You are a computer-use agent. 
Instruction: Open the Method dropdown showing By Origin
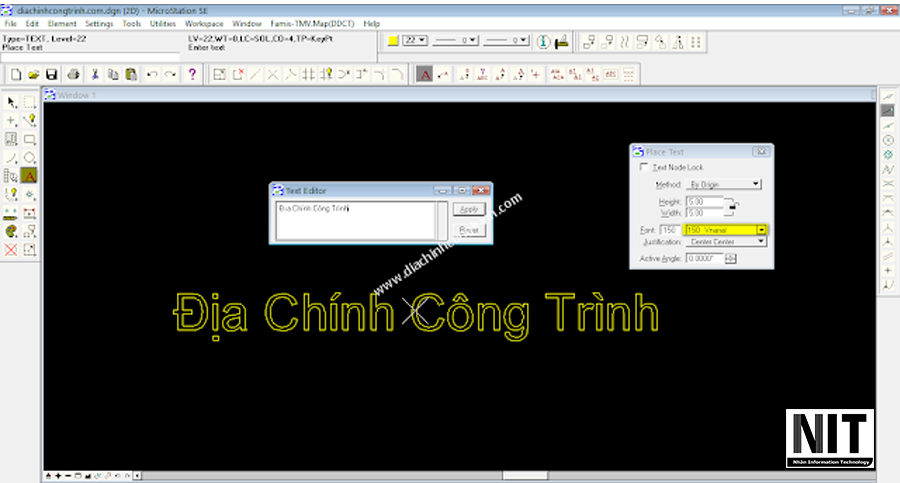[723, 184]
